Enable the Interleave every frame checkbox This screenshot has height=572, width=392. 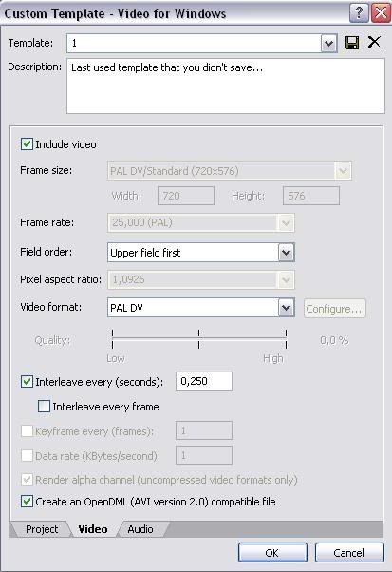tap(44, 406)
